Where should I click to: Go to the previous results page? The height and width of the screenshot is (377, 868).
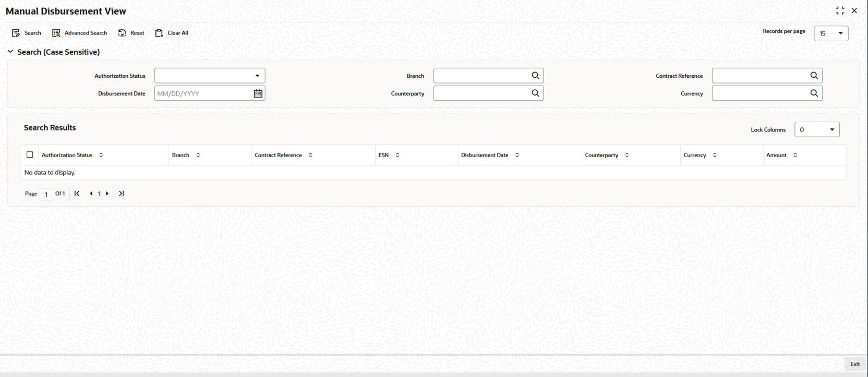pos(91,194)
